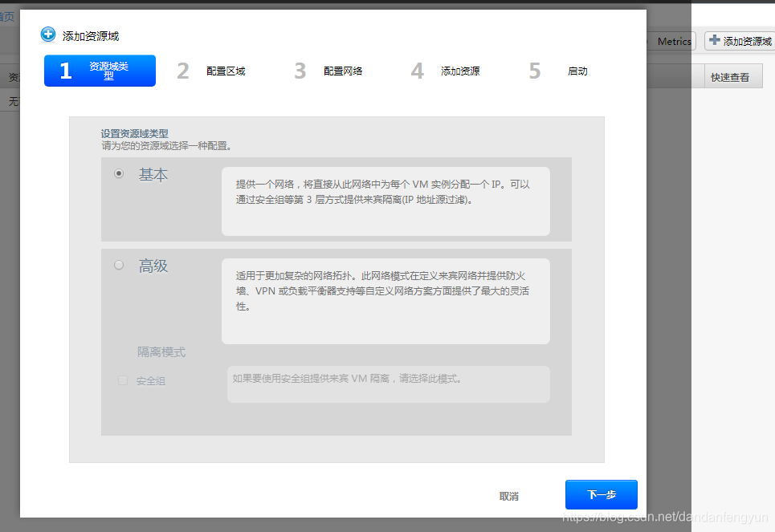Select the 基本 zone type radio button
The width and height of the screenshot is (775, 532).
[x=118, y=173]
